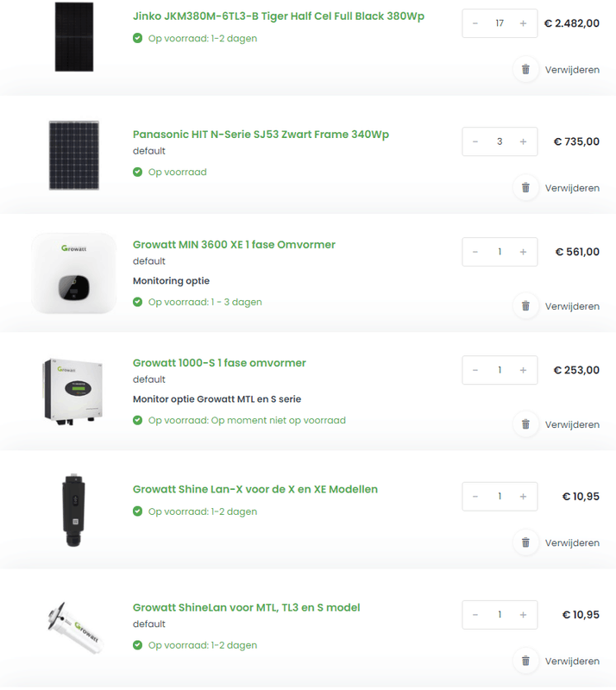Open Panasonic HIT N-Serie SJ53 product page
616x690 pixels.
pos(261,135)
